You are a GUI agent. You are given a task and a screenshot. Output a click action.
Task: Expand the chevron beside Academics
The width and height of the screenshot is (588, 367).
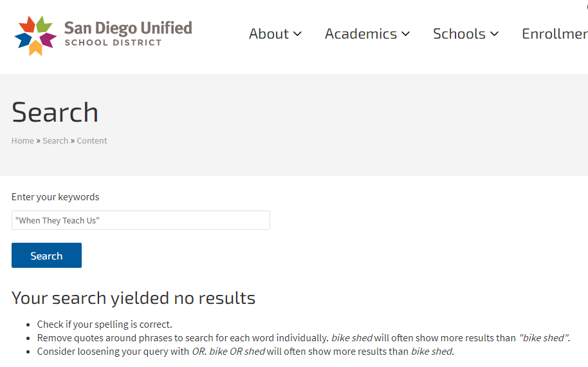pyautogui.click(x=406, y=34)
